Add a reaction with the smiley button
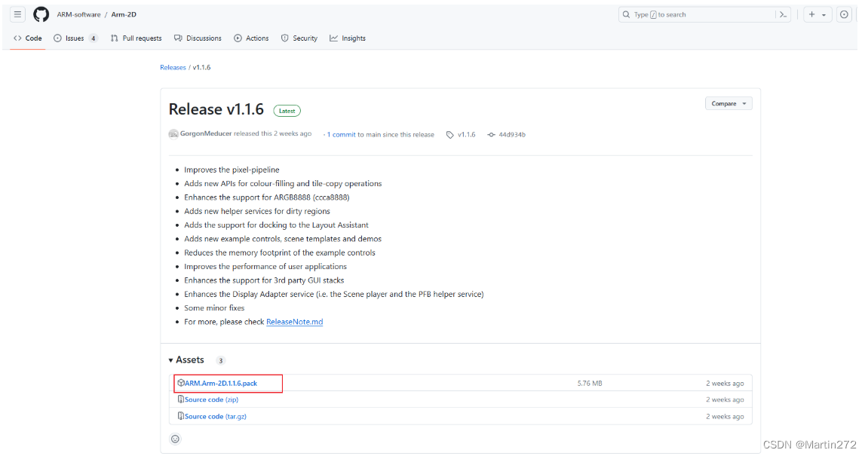868x456 pixels. pos(176,439)
